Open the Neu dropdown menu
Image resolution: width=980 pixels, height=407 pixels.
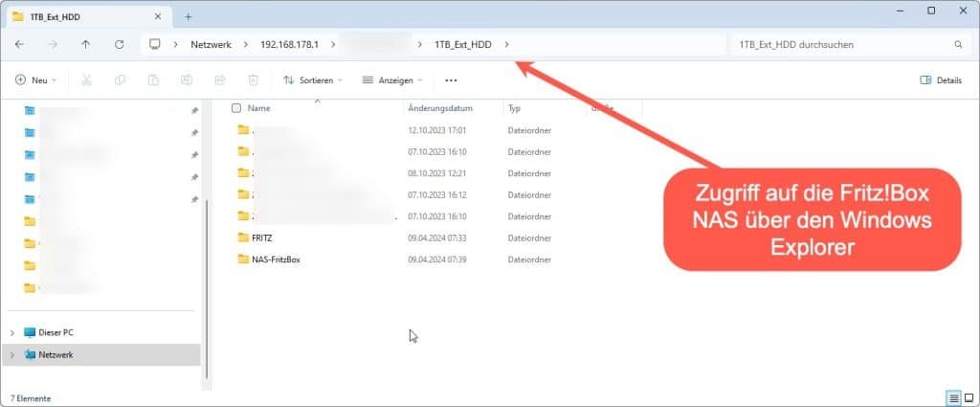click(35, 80)
